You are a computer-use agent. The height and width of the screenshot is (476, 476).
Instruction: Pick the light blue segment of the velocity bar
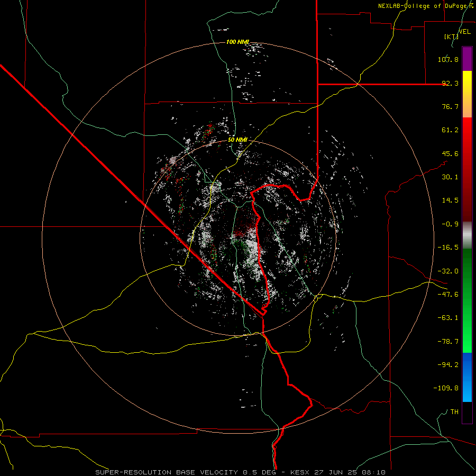click(x=467, y=390)
